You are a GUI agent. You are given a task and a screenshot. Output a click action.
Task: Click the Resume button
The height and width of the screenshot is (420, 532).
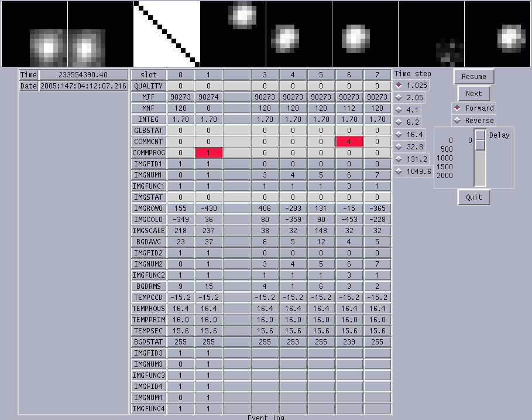click(473, 77)
